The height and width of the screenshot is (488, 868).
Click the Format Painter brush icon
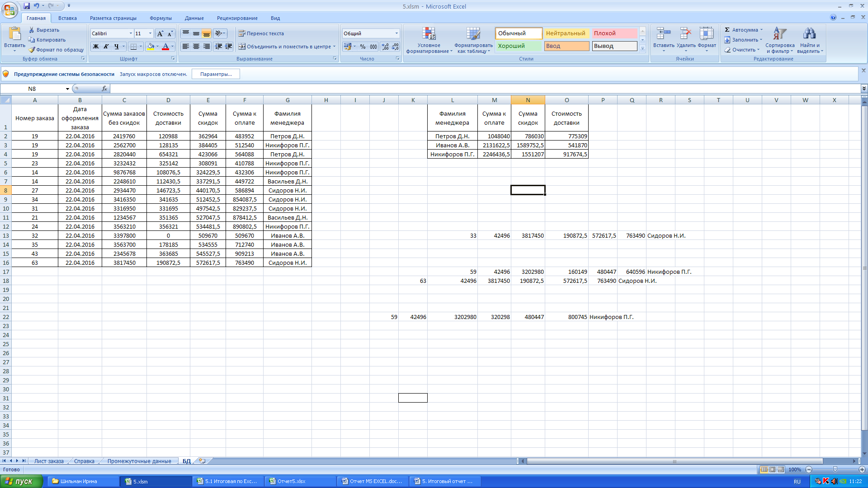click(x=32, y=50)
